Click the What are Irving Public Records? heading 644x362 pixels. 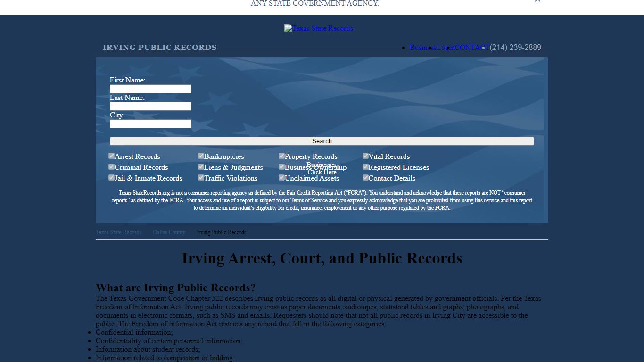pos(176,288)
